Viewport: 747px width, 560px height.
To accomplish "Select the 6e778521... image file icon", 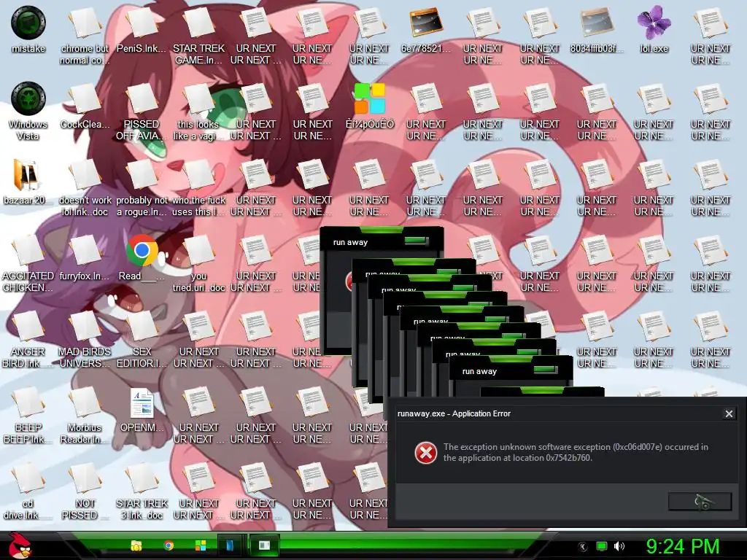I will tap(426, 29).
